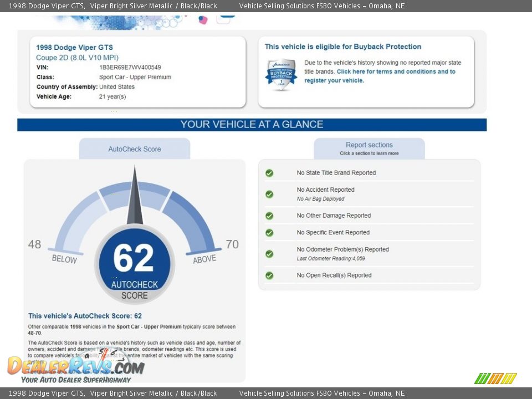Click the 'BELOW' gauge label
The image size is (532, 399).
tap(64, 259)
